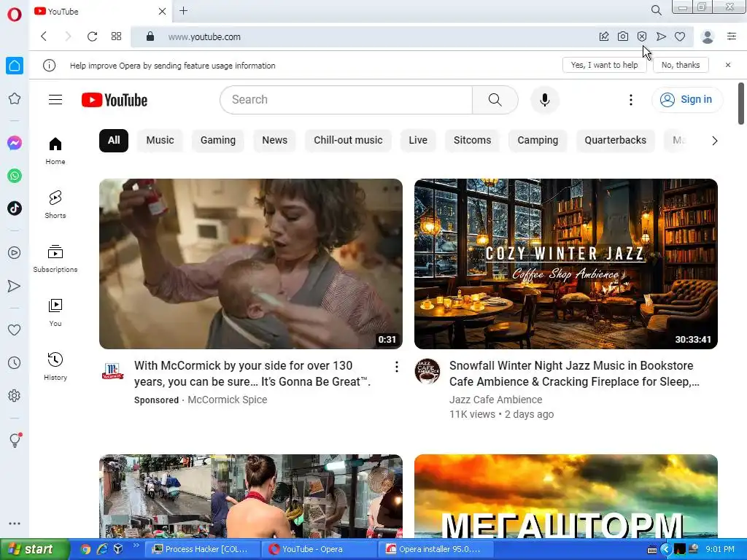Select the Chill-out music chip
The image size is (747, 560).
pos(348,141)
